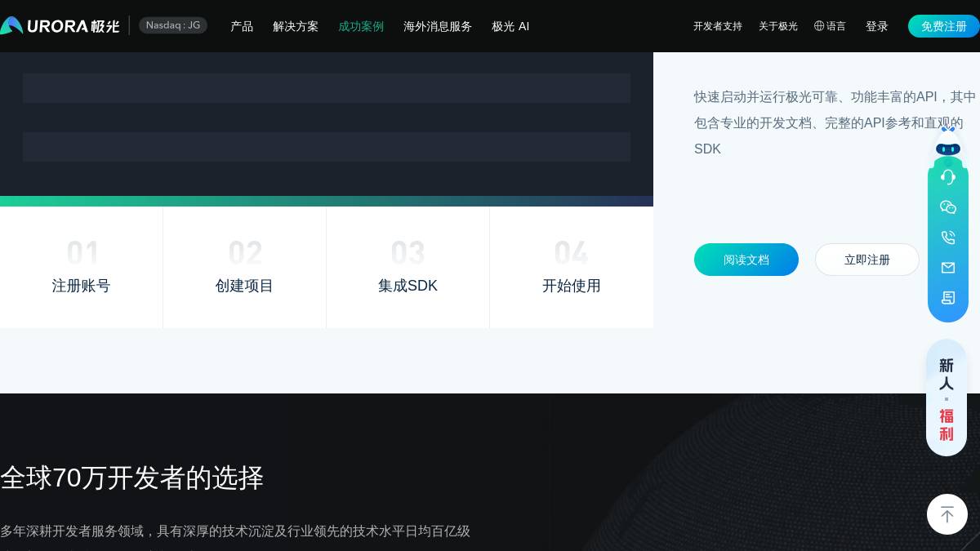Click the Aurora 极光 logo
Viewport: 980px width, 551px height.
[60, 26]
